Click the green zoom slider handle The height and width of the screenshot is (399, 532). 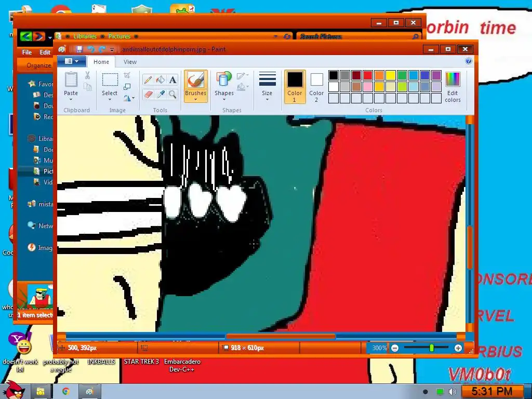tap(432, 348)
